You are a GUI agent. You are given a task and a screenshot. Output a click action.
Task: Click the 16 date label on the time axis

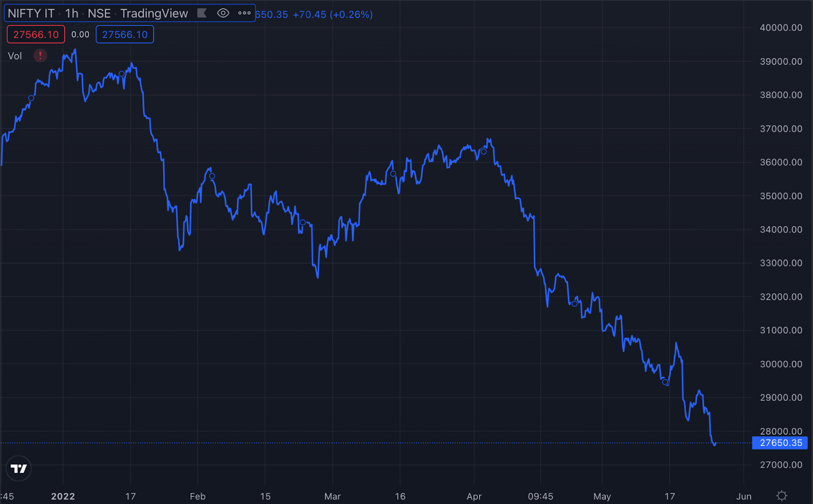coord(400,496)
